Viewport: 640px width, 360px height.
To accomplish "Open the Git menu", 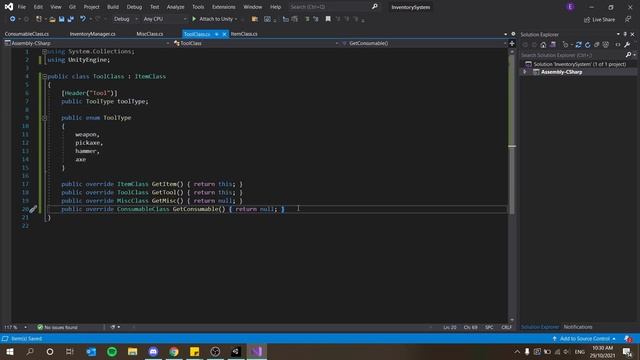I will click(72, 7).
